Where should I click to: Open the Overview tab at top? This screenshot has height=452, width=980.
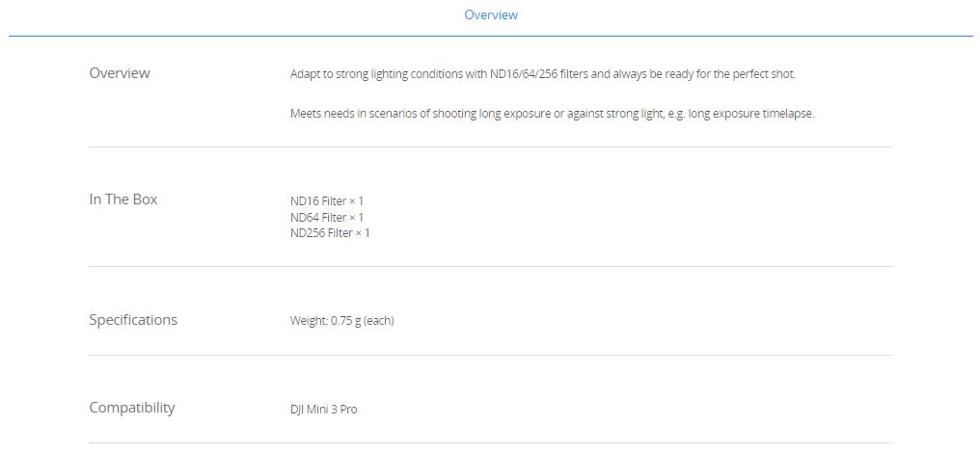491,15
